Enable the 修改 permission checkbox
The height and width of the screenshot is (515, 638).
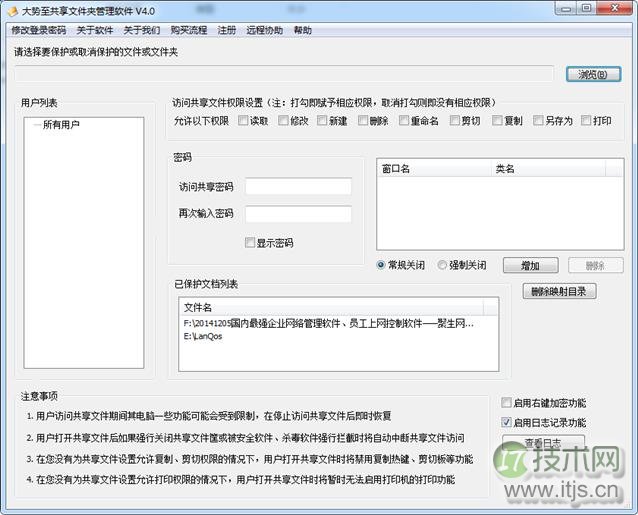pyautogui.click(x=283, y=120)
